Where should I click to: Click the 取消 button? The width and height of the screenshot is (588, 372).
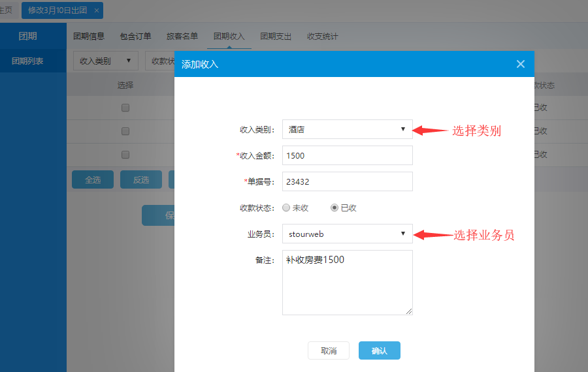click(329, 350)
